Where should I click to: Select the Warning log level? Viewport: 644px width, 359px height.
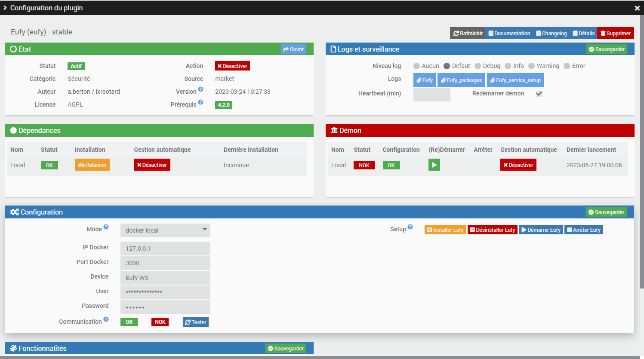tap(531, 66)
